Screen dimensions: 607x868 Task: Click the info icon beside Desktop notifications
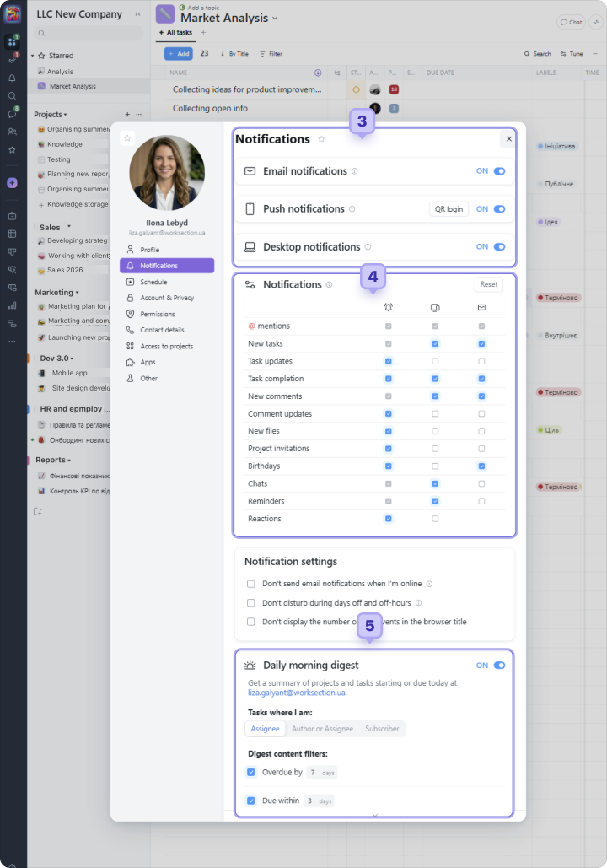pos(368,247)
